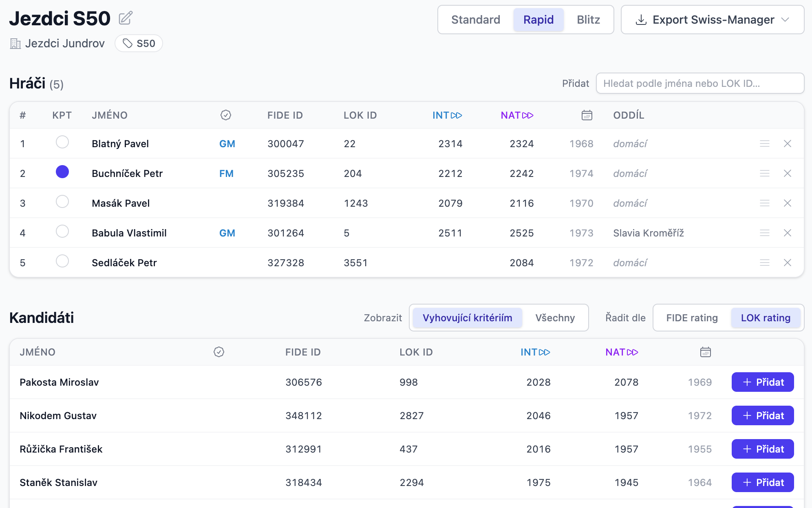Click candidate name Růžička František
812x508 pixels.
tap(61, 449)
